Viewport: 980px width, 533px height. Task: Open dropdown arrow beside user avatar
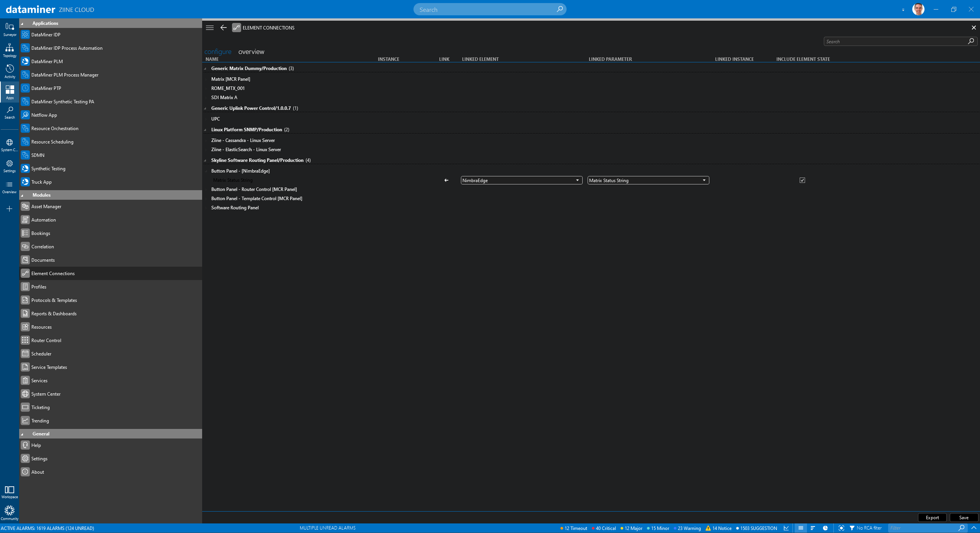[x=903, y=10]
